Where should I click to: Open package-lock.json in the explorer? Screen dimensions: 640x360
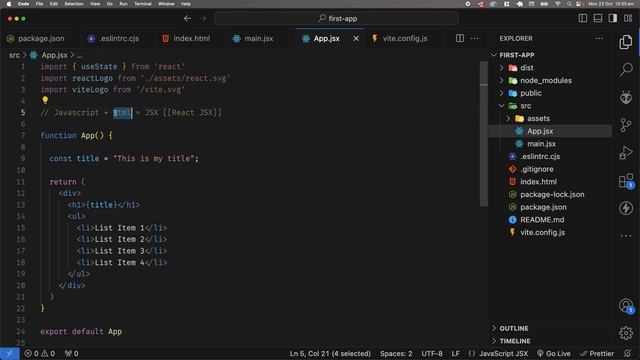(x=552, y=194)
